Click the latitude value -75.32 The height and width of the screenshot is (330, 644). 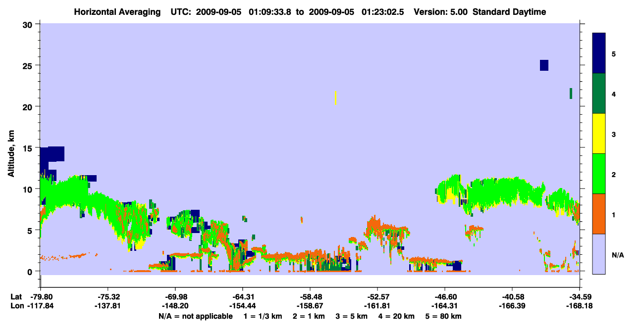pyautogui.click(x=108, y=297)
